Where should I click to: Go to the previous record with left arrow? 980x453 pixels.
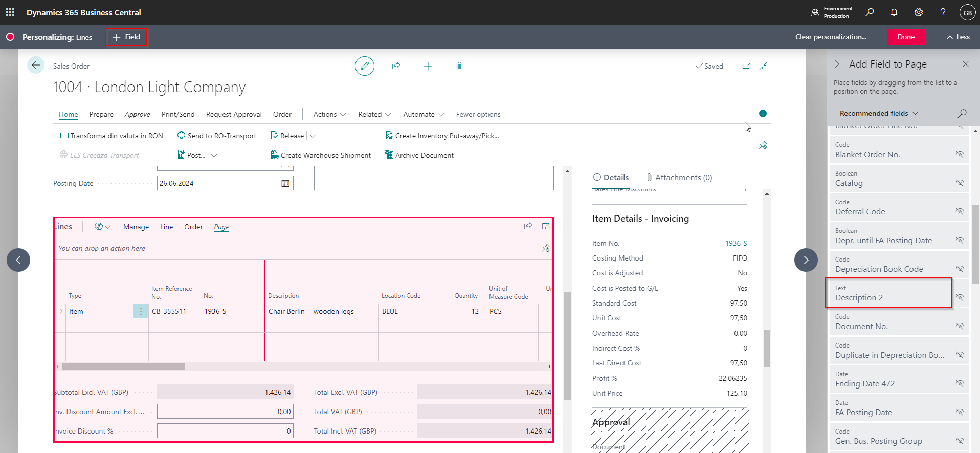[x=18, y=260]
